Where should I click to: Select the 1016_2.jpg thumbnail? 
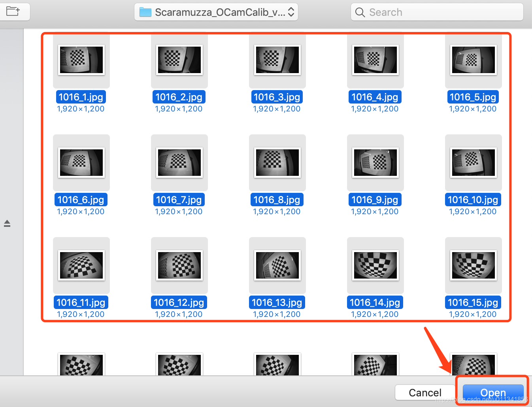click(x=179, y=60)
